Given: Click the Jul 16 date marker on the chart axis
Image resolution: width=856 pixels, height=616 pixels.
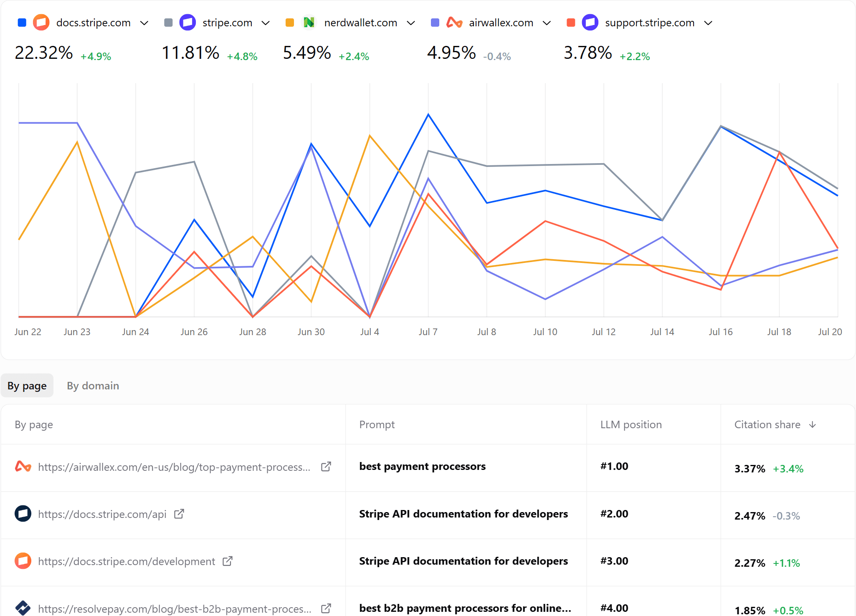Looking at the screenshot, I should 721,332.
